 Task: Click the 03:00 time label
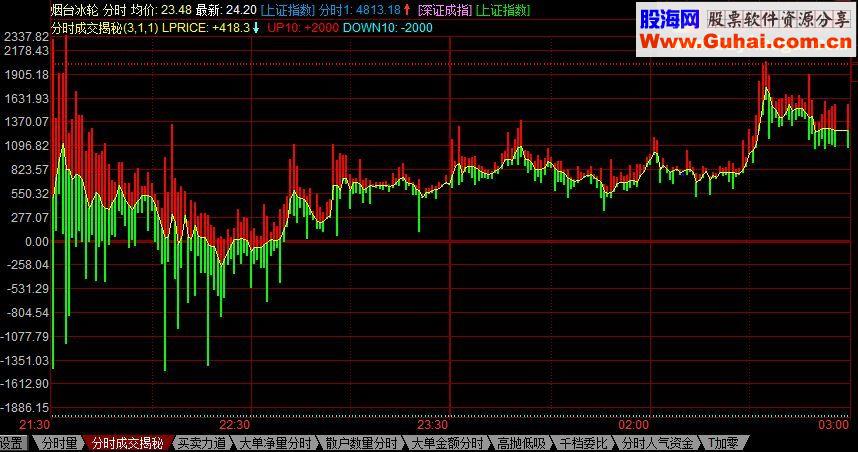[x=833, y=425]
